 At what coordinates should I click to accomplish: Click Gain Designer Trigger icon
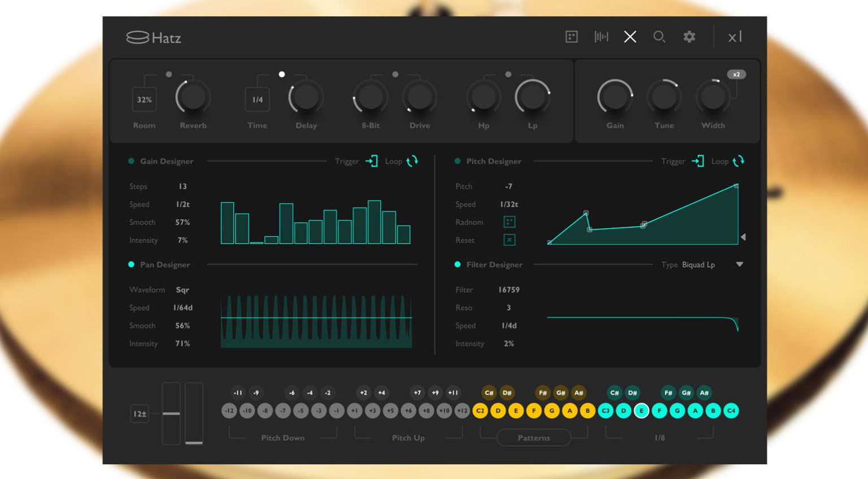point(371,161)
